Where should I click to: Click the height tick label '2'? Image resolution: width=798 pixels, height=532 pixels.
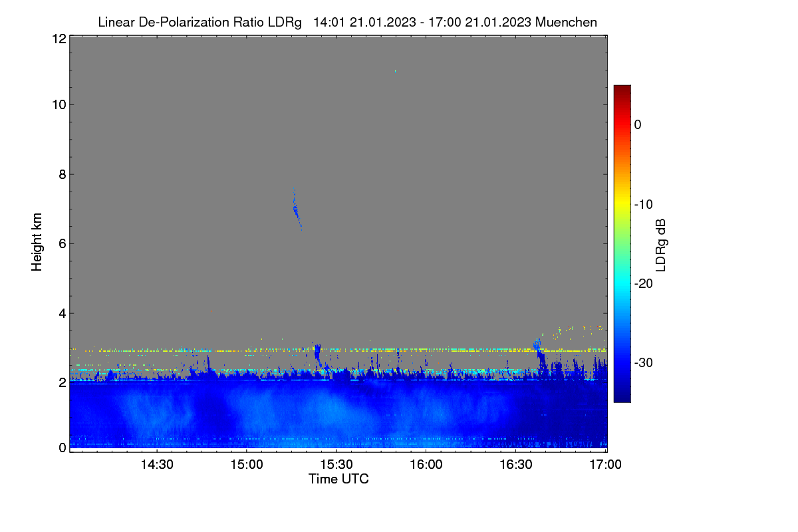62,382
